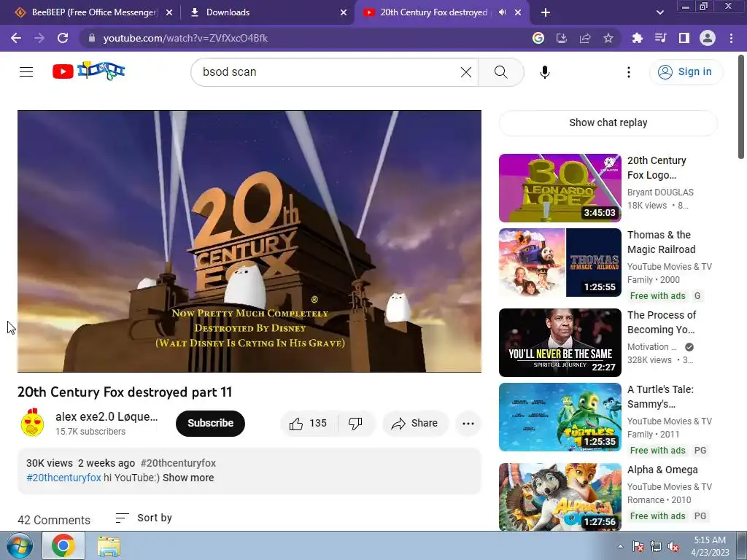Expand description with Show more
Viewport: 747px width, 560px height.
point(187,478)
